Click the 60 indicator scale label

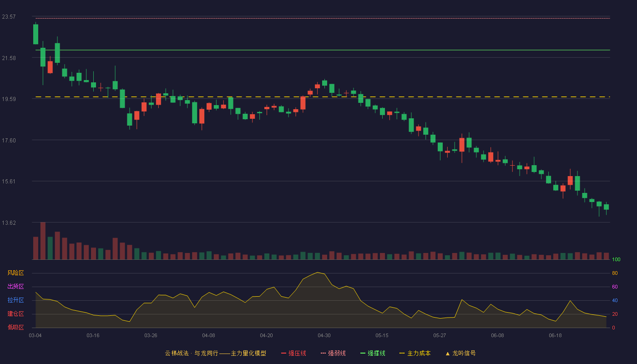(615, 287)
